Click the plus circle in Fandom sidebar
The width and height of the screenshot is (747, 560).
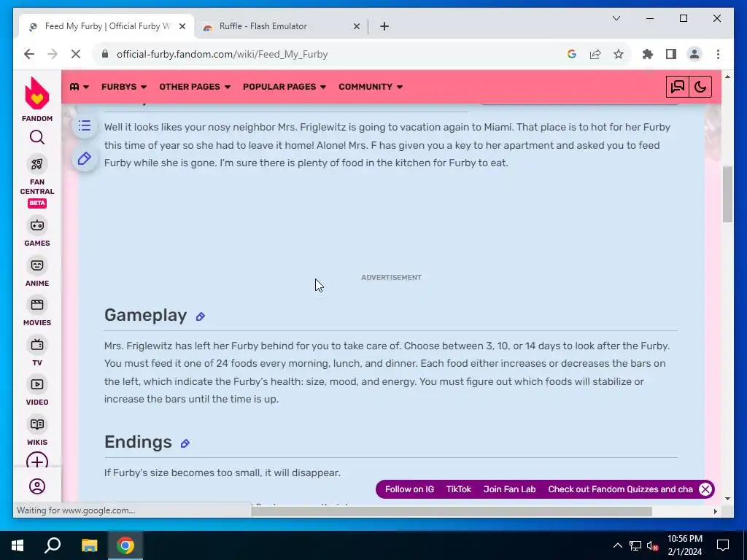point(36,461)
